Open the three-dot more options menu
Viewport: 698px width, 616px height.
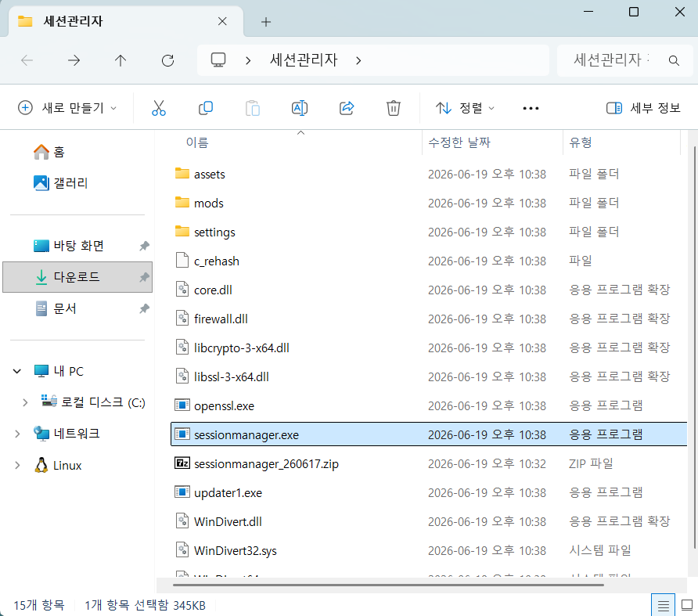click(x=531, y=108)
